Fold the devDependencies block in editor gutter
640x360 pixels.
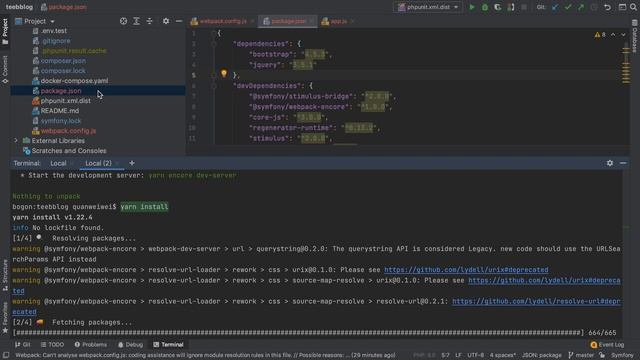pos(213,86)
